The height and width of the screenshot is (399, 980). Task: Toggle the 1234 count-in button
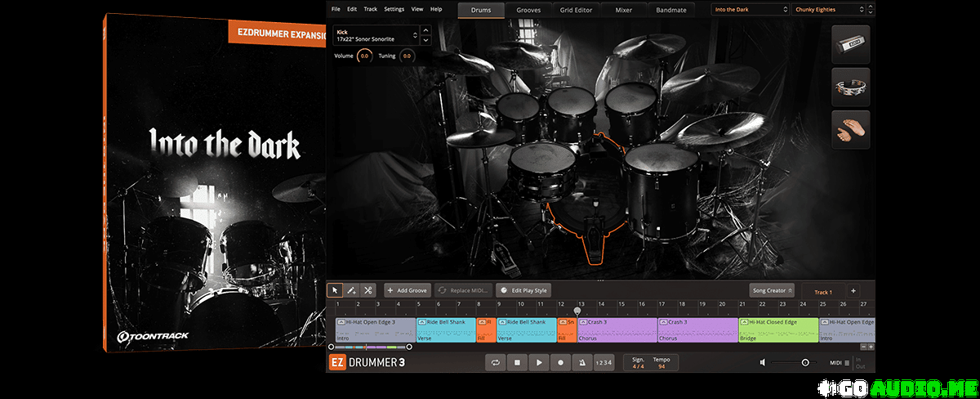click(x=604, y=362)
